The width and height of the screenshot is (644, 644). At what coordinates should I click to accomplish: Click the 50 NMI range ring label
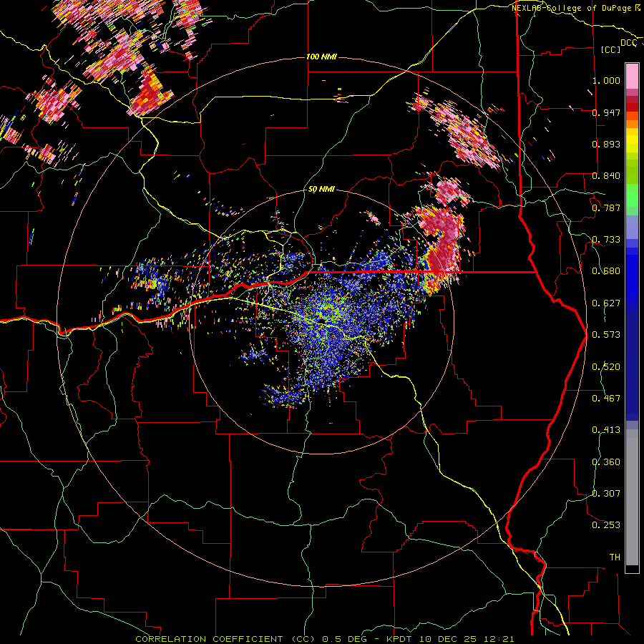pyautogui.click(x=321, y=190)
